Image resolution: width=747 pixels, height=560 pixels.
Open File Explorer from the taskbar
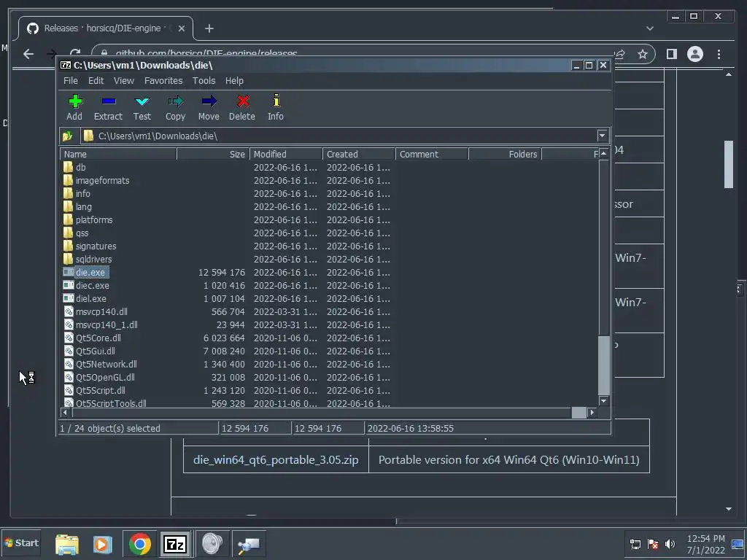tap(67, 544)
